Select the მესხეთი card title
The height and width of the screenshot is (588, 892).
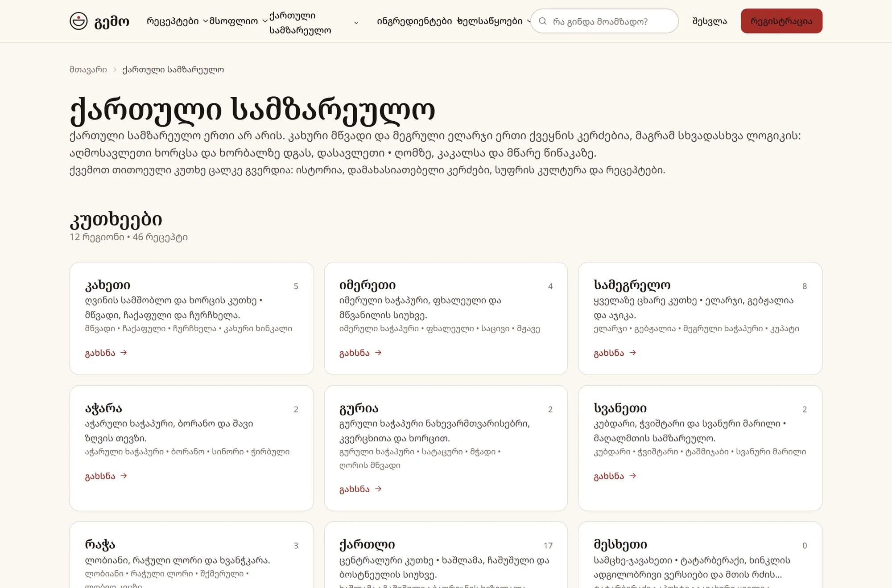pyautogui.click(x=620, y=544)
